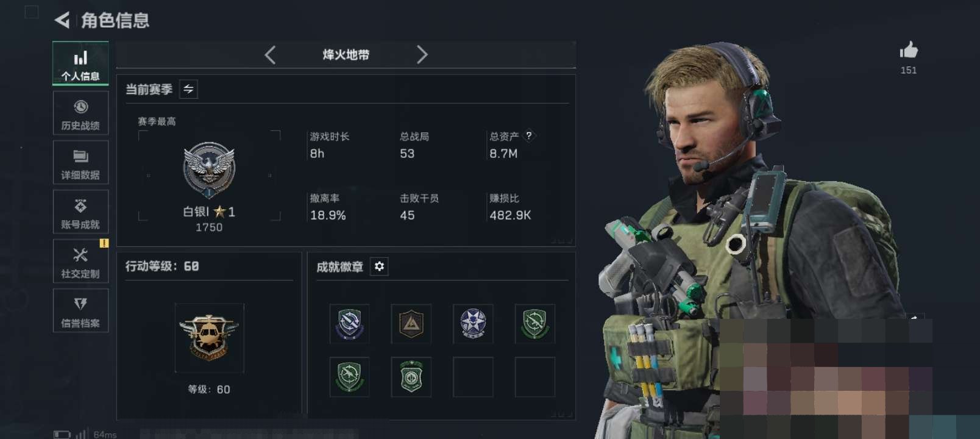This screenshot has height=439, width=980.
Task: Tick the checkbox in the top-left corner
Action: click(32, 12)
